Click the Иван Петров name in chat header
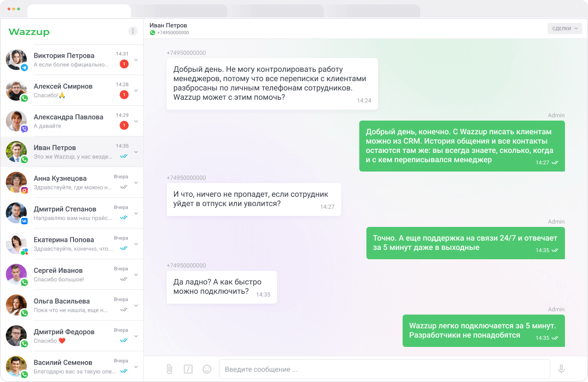Screen dimensions: 588x382 pyautogui.click(x=168, y=25)
